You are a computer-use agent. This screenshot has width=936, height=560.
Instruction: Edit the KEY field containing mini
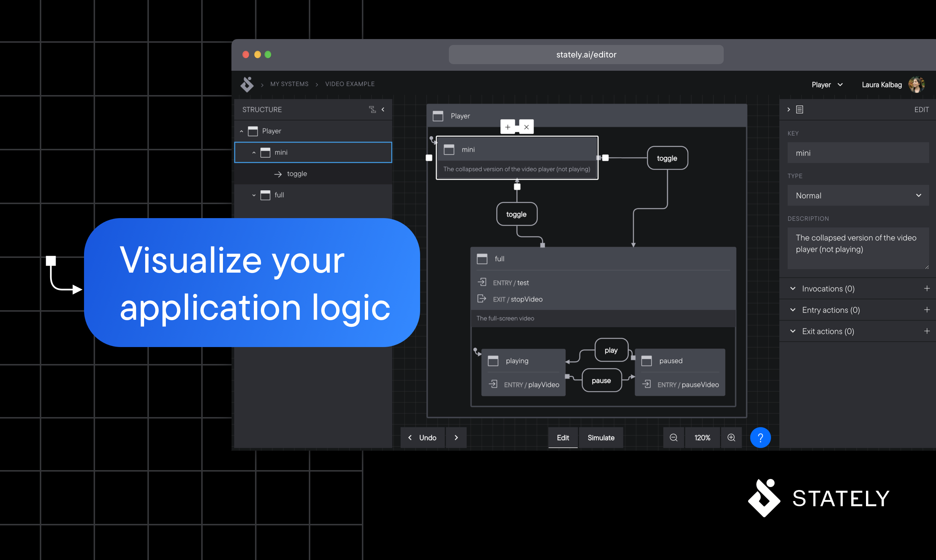click(x=858, y=153)
